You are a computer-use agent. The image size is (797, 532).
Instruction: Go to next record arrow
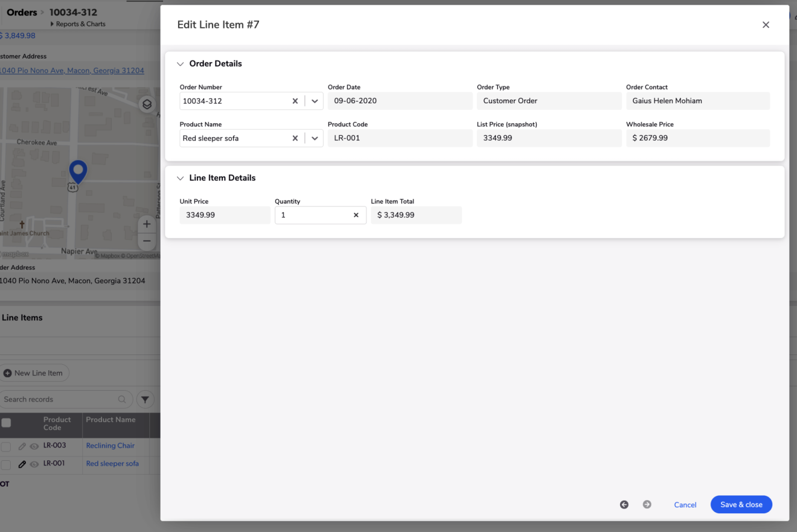point(647,505)
